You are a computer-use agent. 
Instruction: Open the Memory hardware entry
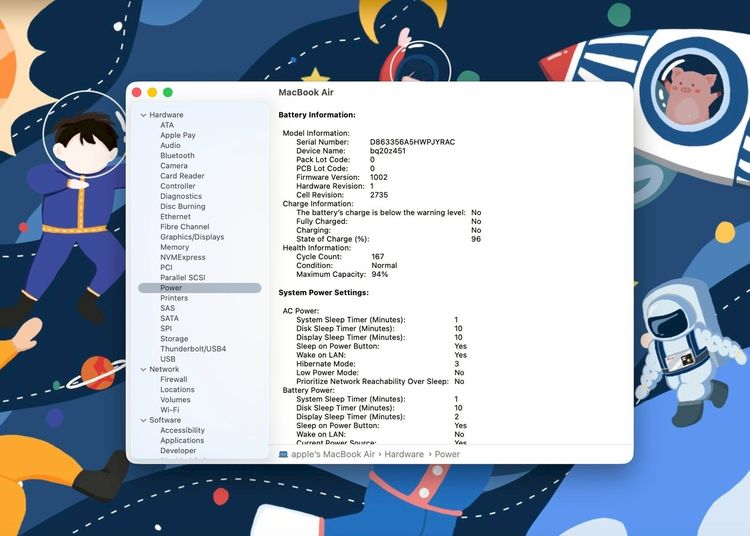pyautogui.click(x=175, y=247)
